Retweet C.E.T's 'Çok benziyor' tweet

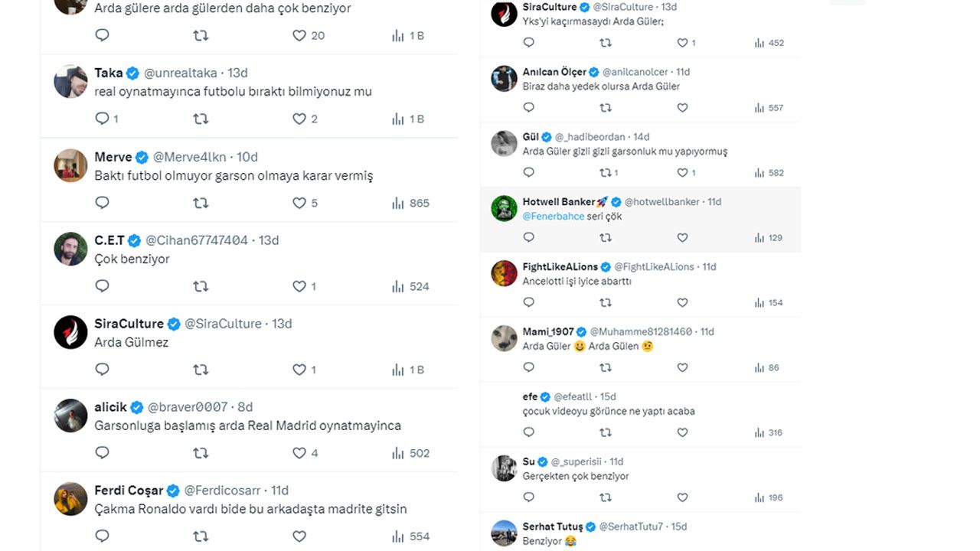click(201, 286)
